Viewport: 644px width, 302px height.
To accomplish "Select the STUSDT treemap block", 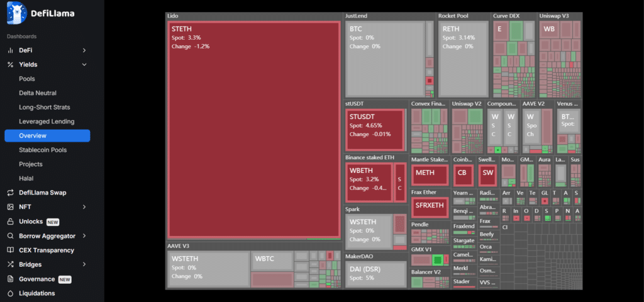I will click(x=375, y=129).
